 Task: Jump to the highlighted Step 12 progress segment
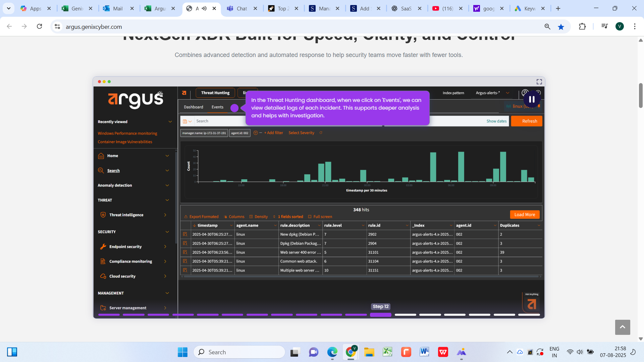(381, 315)
